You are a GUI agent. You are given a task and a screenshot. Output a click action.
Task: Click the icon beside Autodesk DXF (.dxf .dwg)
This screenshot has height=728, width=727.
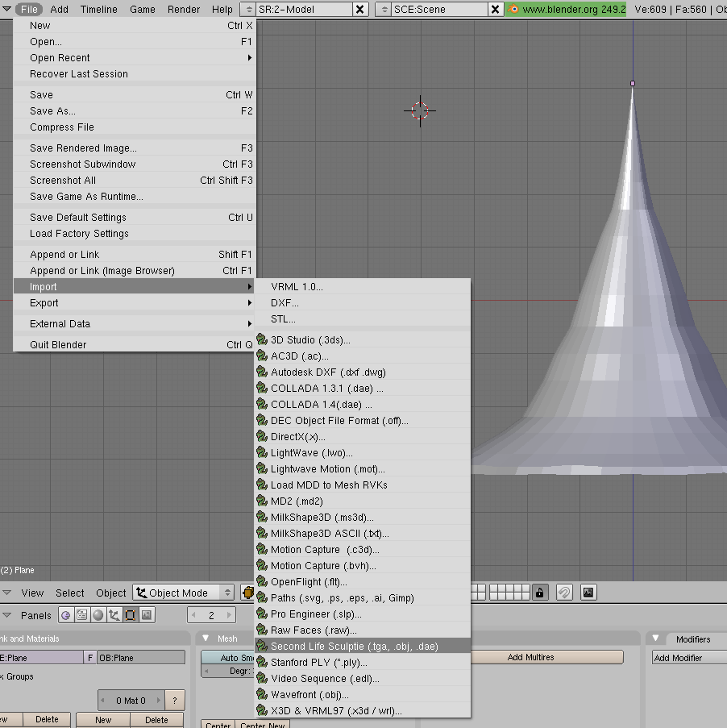(262, 372)
